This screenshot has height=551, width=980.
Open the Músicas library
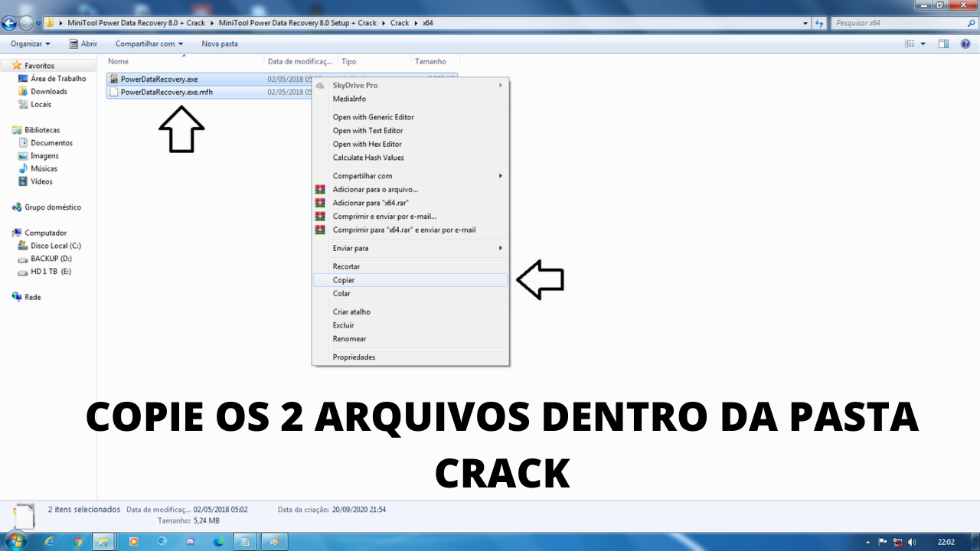pos(44,169)
